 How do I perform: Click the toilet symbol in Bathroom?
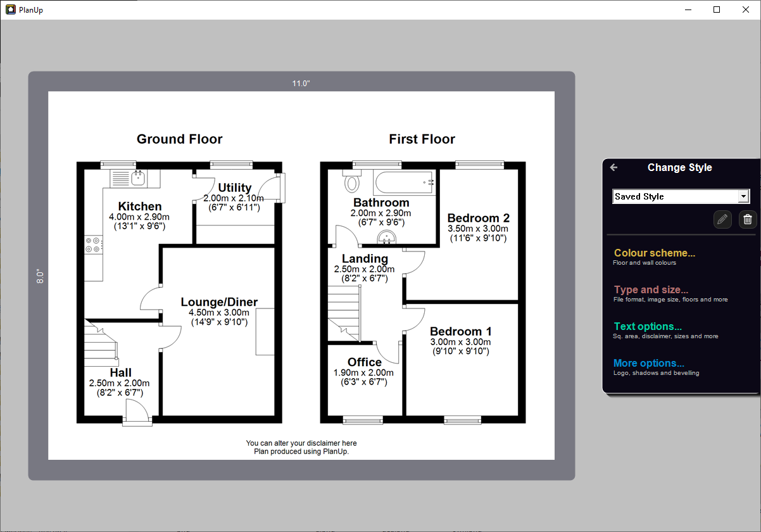[351, 180]
